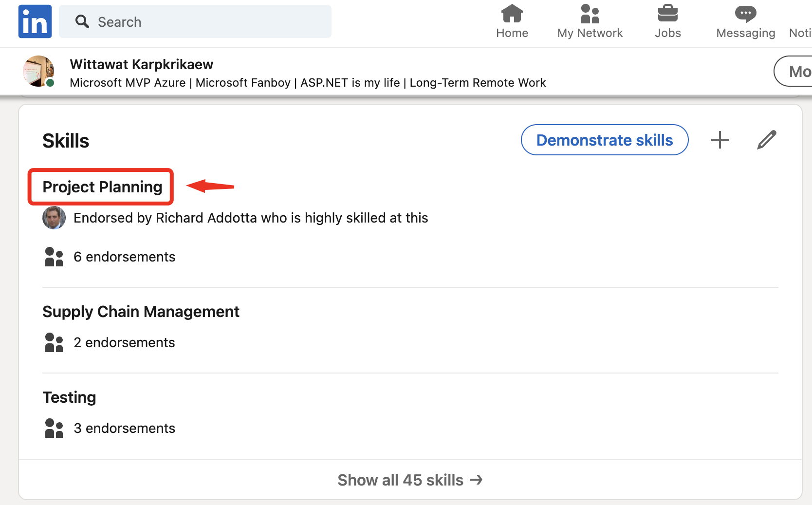This screenshot has width=812, height=505.
Task: Open the Messaging chat bubble icon
Action: pyautogui.click(x=745, y=14)
